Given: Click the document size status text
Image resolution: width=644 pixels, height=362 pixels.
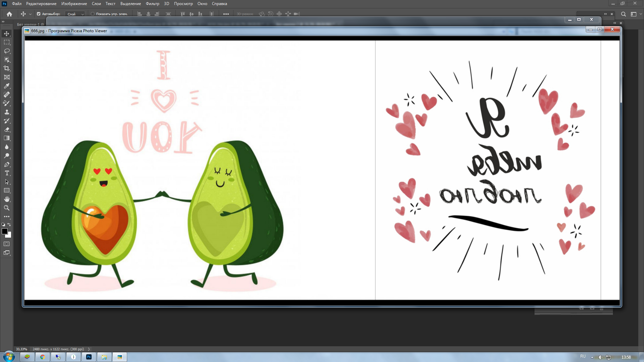Looking at the screenshot, I should coord(58,349).
